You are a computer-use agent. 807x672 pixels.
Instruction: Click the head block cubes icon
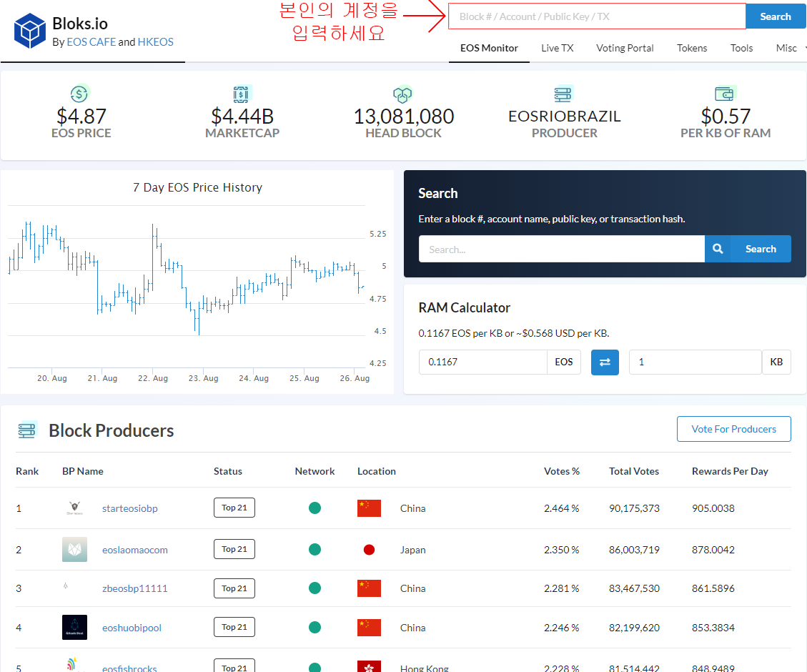point(402,94)
